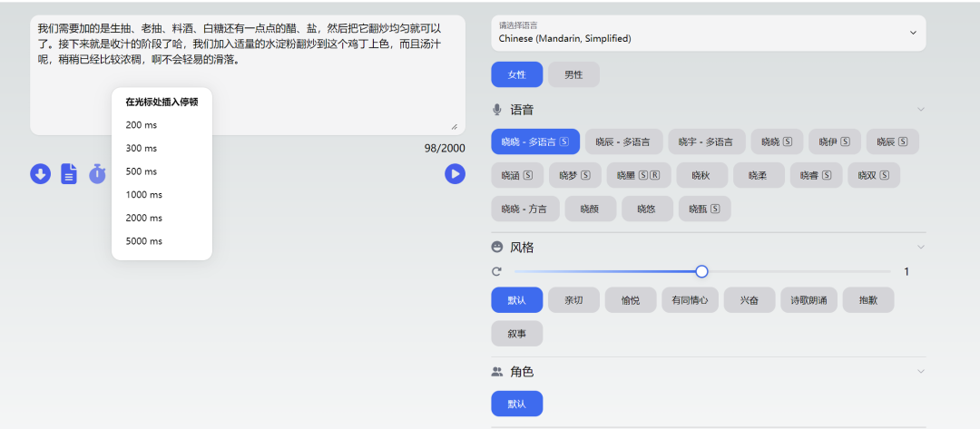
Task: Choose the 晓睿 voice
Action: (x=817, y=175)
